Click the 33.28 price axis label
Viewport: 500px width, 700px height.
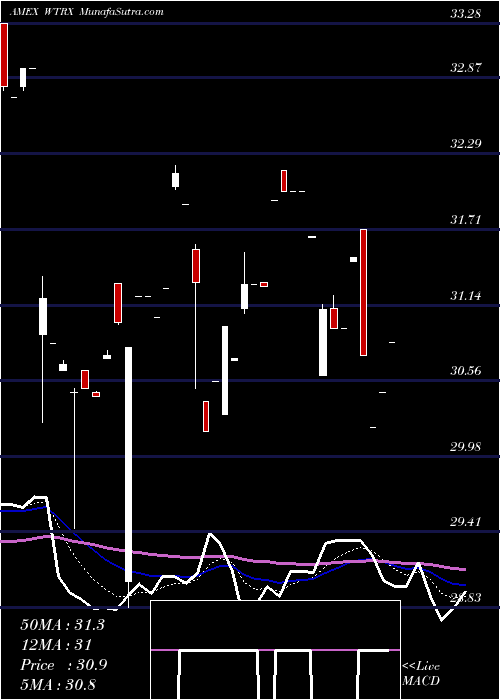click(465, 13)
